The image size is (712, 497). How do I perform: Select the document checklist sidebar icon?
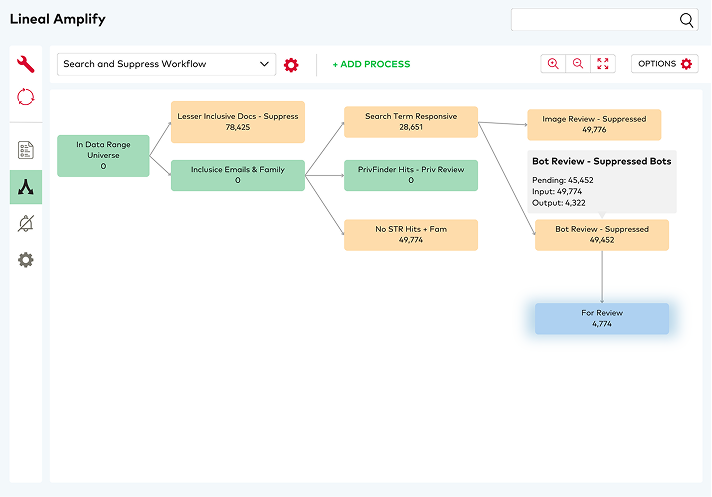[26, 151]
